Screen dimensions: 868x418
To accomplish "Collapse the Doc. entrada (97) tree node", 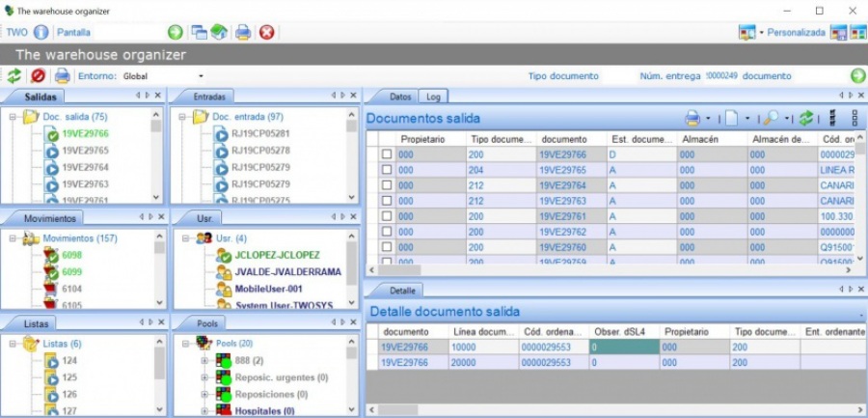I will click(181, 117).
